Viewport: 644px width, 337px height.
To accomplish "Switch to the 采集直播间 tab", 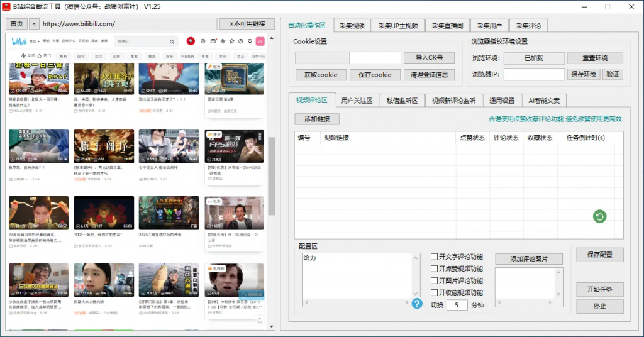I will click(x=447, y=25).
